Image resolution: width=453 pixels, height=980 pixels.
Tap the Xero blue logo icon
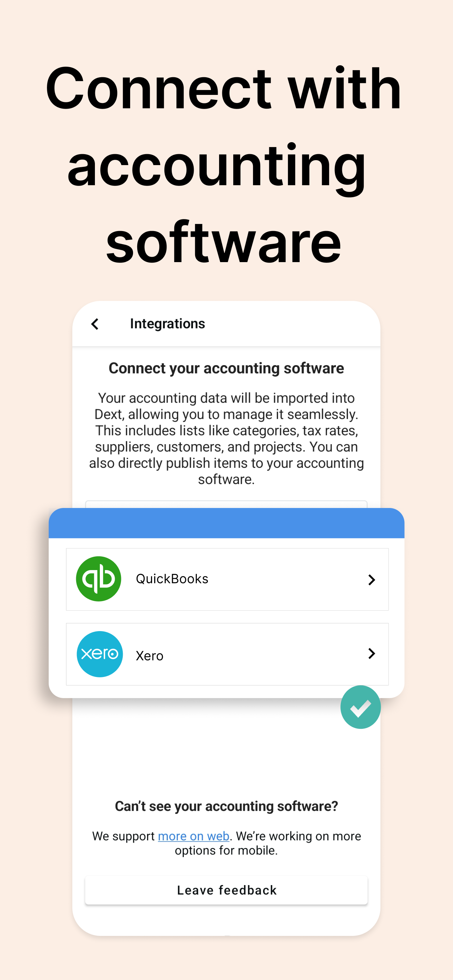click(99, 654)
